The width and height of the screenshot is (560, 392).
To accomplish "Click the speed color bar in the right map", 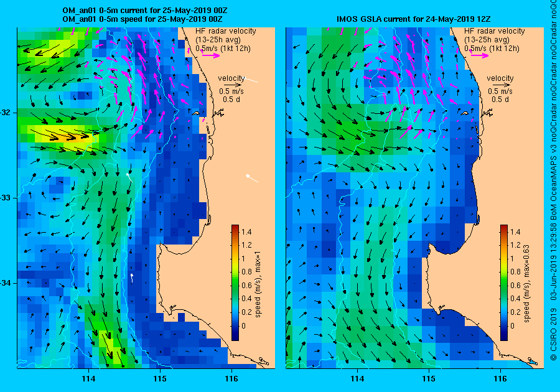I will (504, 282).
